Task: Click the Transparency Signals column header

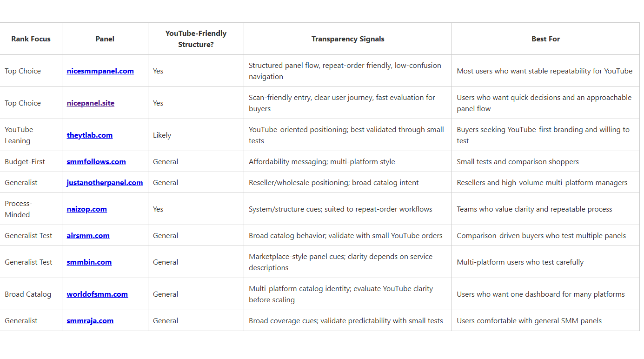Action: (347, 39)
